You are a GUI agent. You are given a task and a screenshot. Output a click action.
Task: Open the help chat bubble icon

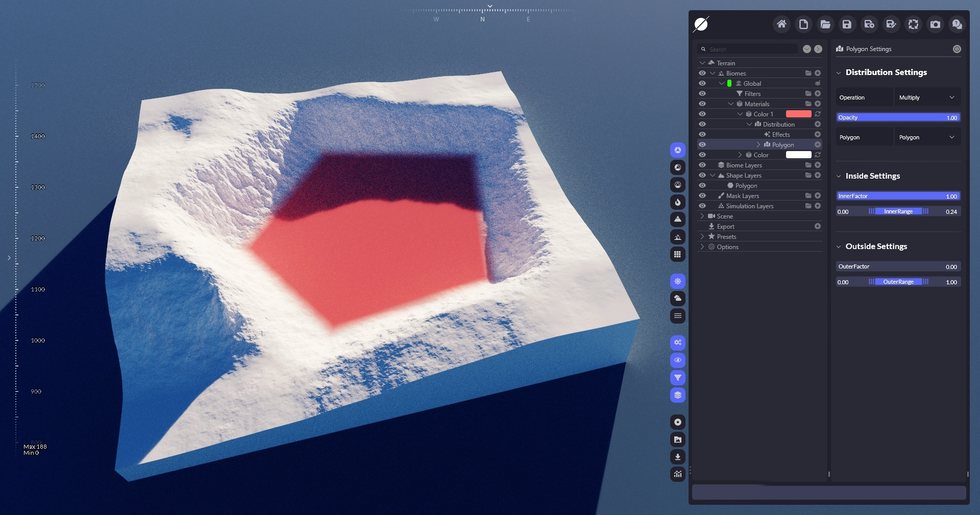click(957, 24)
